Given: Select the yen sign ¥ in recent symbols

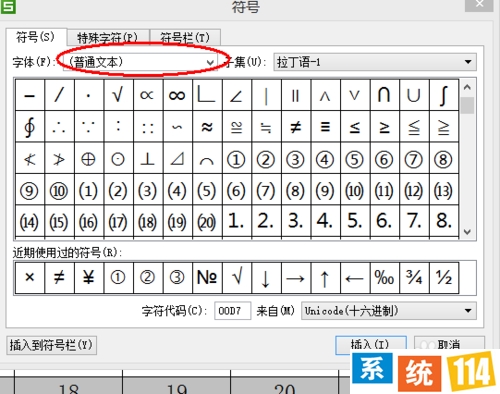Looking at the screenshot, I should coord(89,277).
